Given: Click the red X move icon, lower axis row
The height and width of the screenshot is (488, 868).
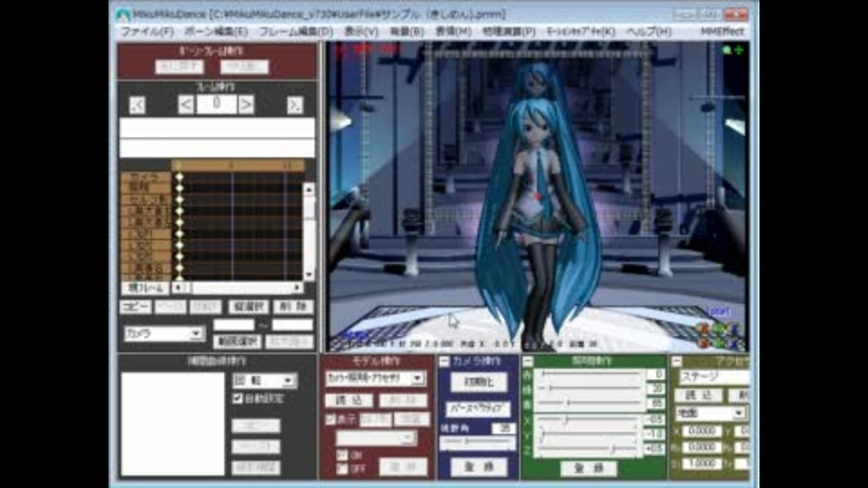Looking at the screenshot, I should 704,343.
